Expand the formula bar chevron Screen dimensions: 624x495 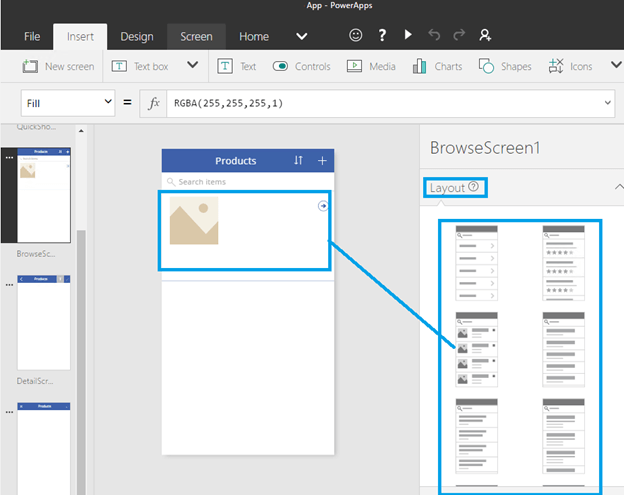(x=607, y=102)
